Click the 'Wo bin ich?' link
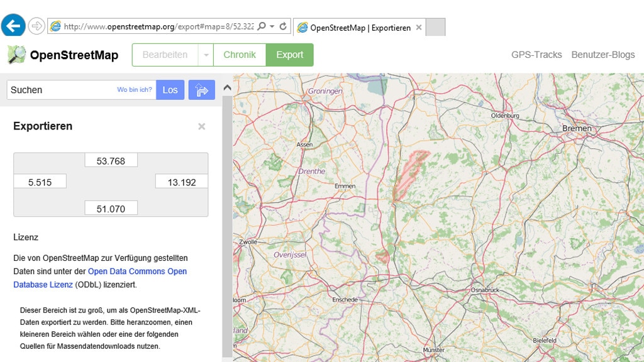Viewport: 644px width, 362px height. [x=135, y=90]
